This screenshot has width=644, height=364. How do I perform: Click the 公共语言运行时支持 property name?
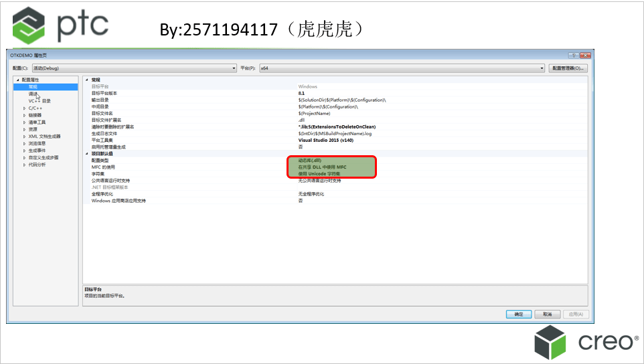(x=110, y=181)
